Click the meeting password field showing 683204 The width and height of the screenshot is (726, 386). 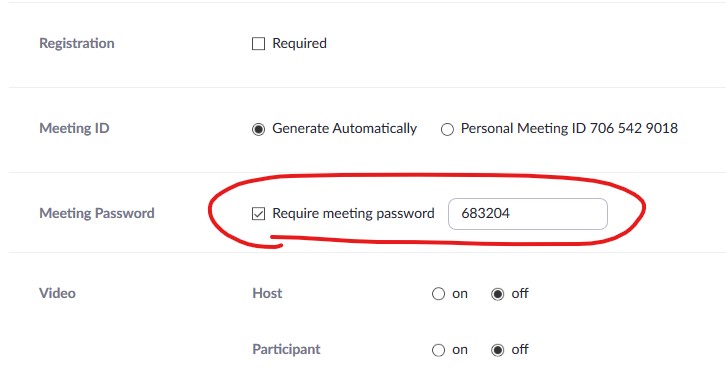528,214
